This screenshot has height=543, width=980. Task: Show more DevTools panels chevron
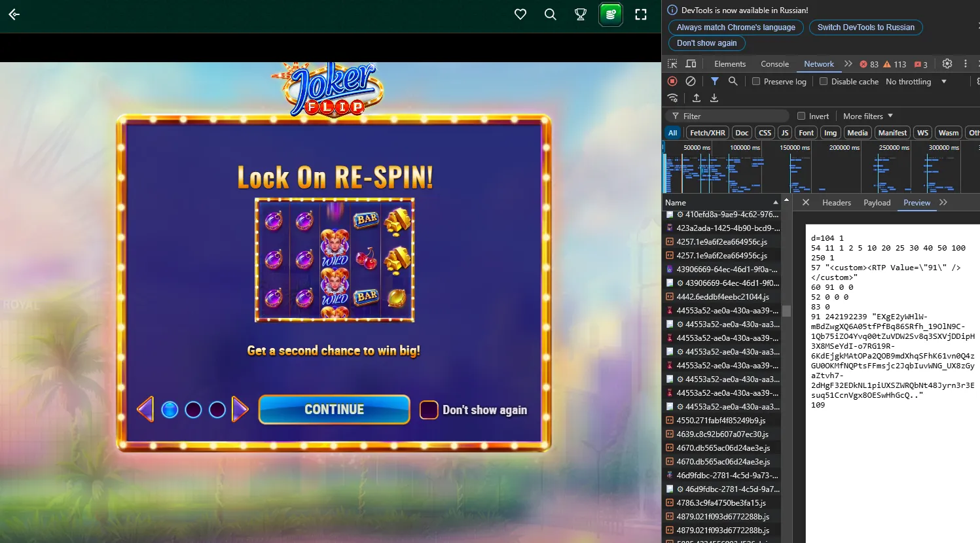[x=848, y=63]
